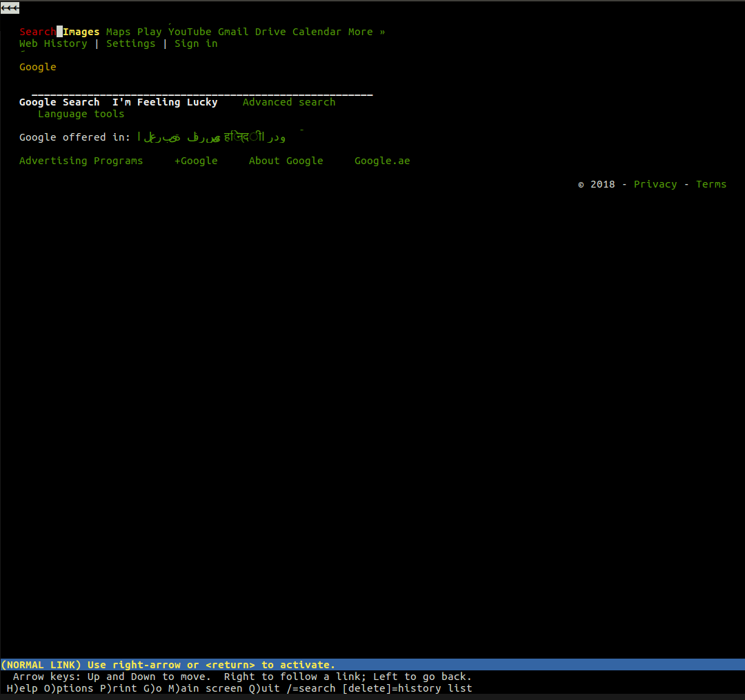Click the O)ptions command in the footer
The width and height of the screenshot is (745, 700).
68,688
